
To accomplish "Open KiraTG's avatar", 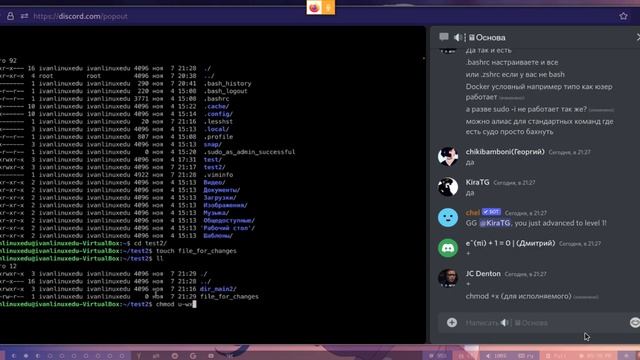I will 448,187.
